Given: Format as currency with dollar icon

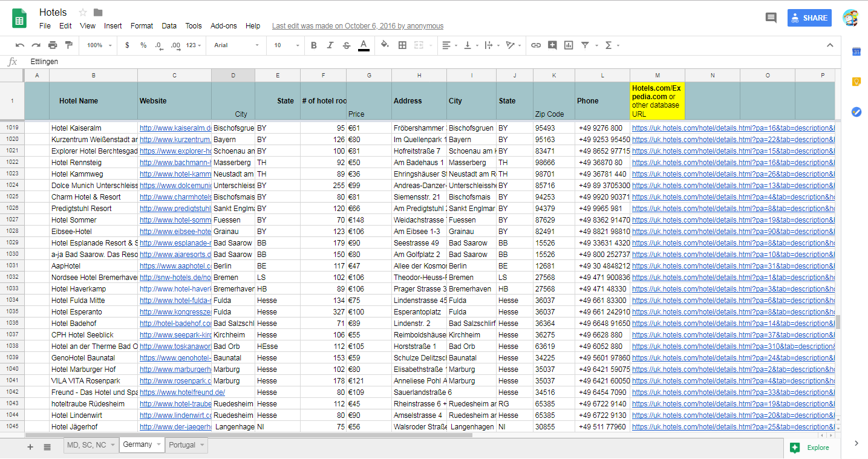Looking at the screenshot, I should tap(127, 45).
